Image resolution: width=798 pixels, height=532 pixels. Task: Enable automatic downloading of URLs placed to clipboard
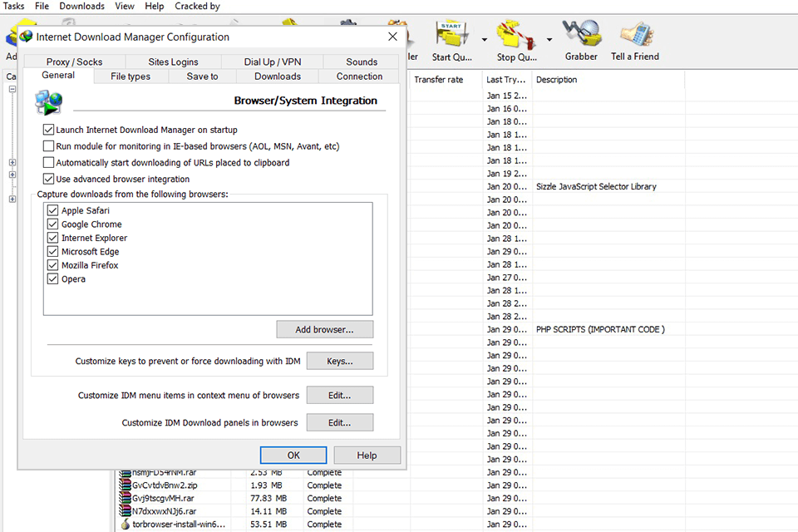[48, 162]
